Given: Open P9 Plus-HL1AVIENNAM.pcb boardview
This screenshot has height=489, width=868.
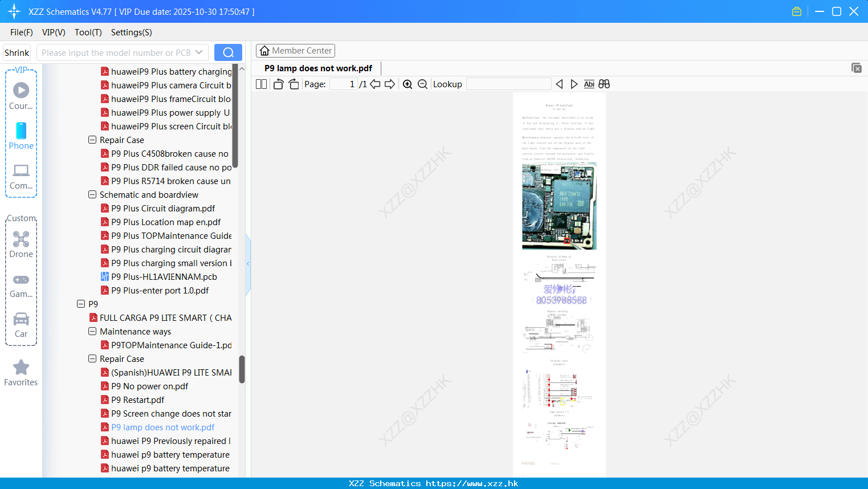Looking at the screenshot, I should [164, 276].
